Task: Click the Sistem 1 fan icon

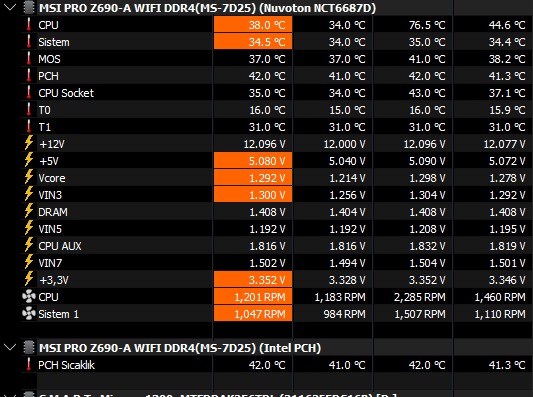Action: 29,313
